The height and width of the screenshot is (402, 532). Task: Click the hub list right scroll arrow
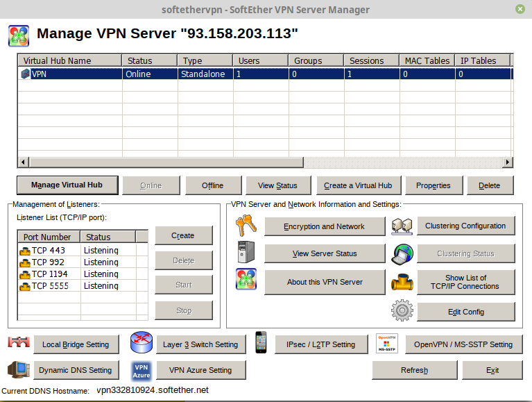click(508, 162)
